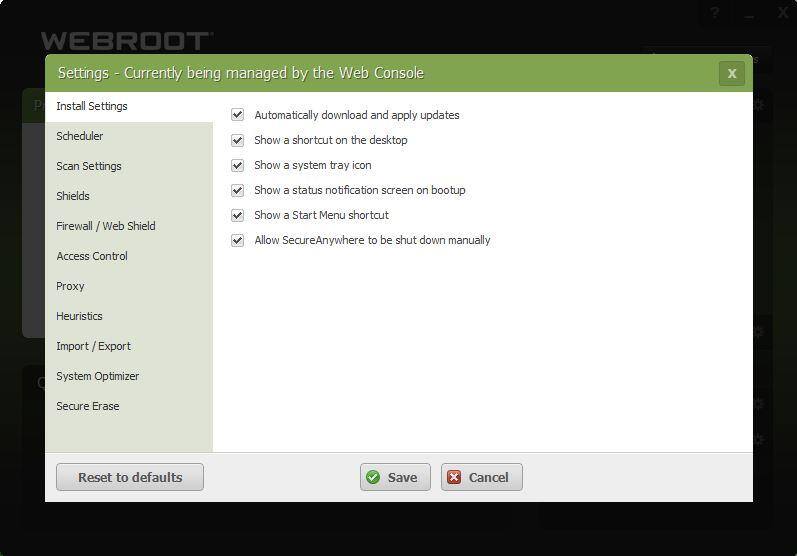Image resolution: width=797 pixels, height=556 pixels.
Task: Select Heuristics in the sidebar
Action: [x=79, y=316]
